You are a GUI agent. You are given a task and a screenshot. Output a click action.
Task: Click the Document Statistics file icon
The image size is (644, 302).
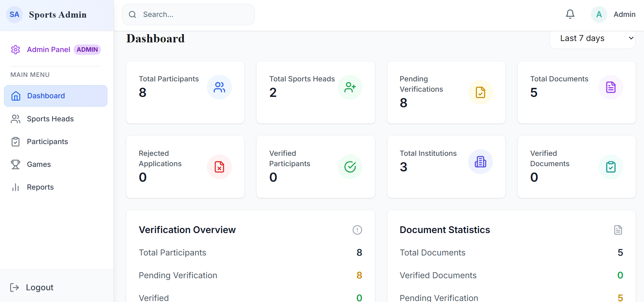[x=618, y=230]
